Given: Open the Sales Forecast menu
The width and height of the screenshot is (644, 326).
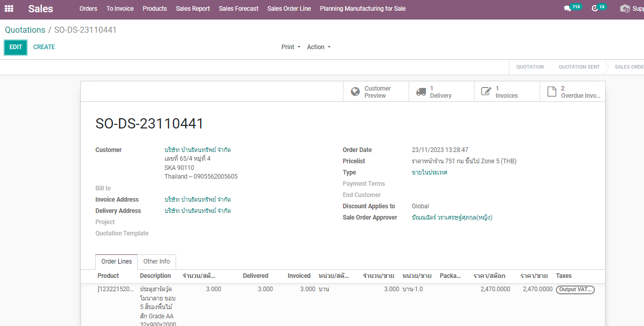Looking at the screenshot, I should 239,9.
